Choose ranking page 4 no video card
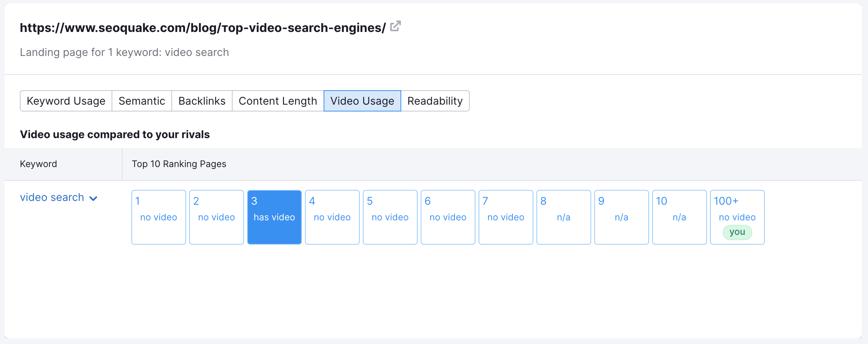Viewport: 868px width, 344px height. pos(332,217)
